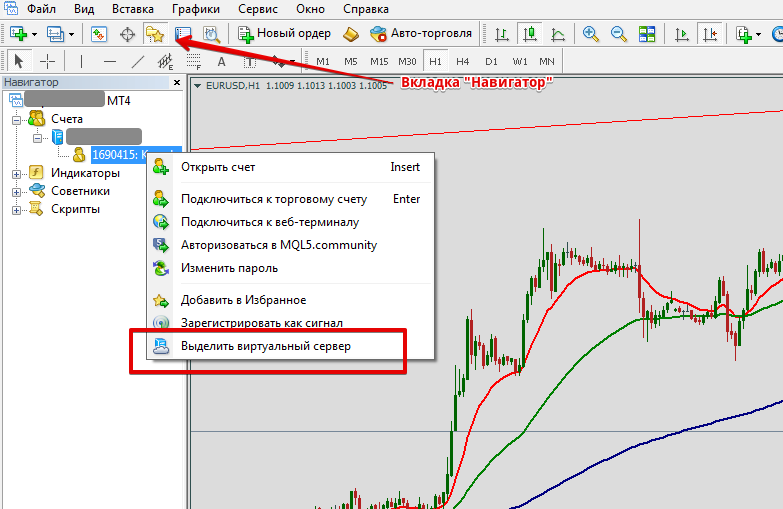The height and width of the screenshot is (509, 783).
Task: Choose Авторизоваться в MQL5.community
Action: click(x=290, y=245)
